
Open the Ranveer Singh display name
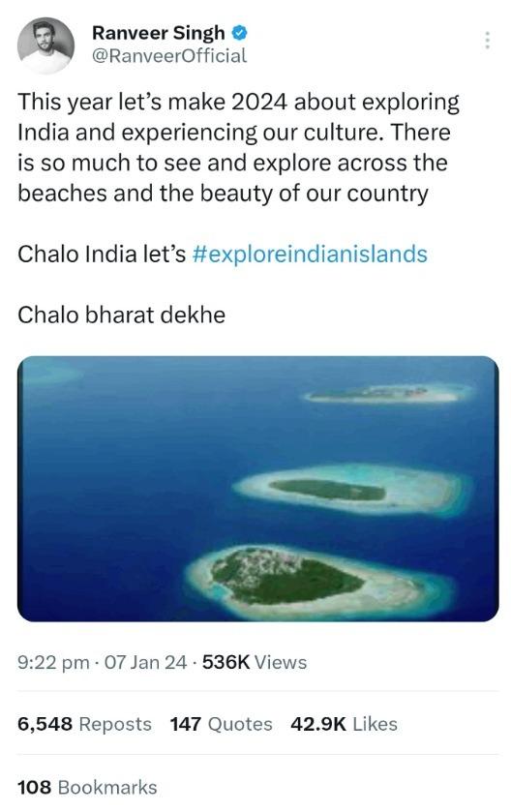coord(159,33)
